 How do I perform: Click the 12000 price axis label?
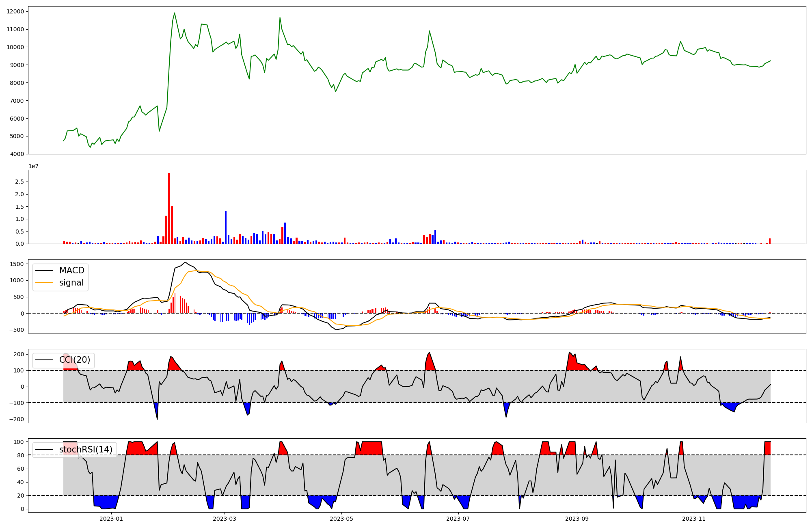coord(15,11)
